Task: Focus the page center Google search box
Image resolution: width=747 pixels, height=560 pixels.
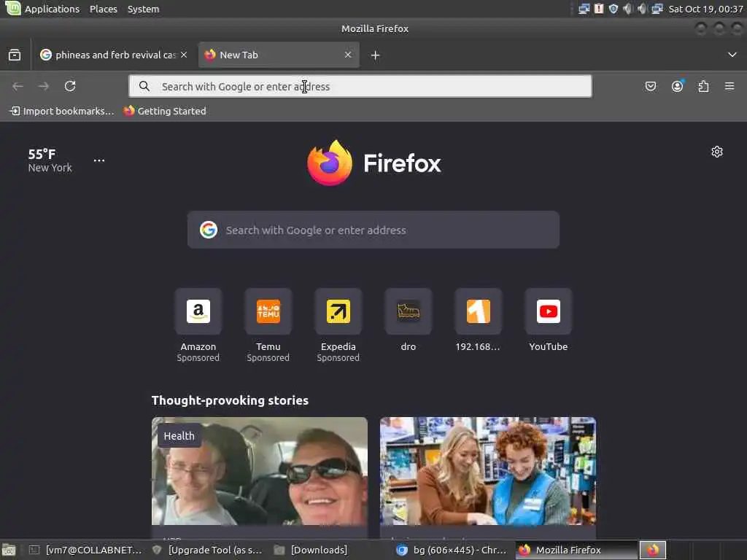Action: (373, 230)
